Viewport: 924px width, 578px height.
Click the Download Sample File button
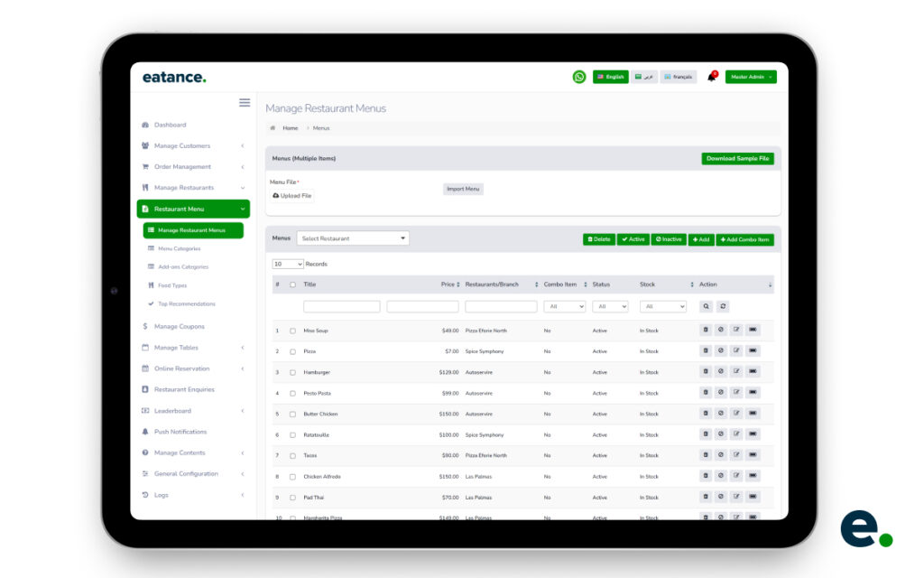(x=735, y=158)
